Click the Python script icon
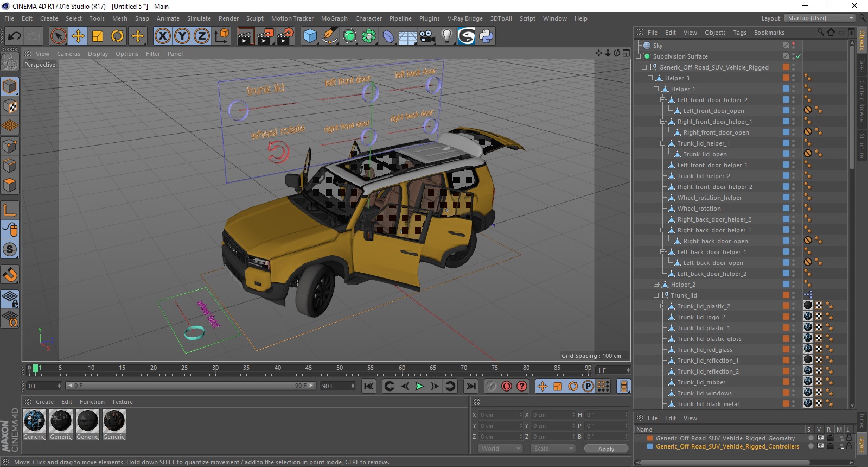 486,36
